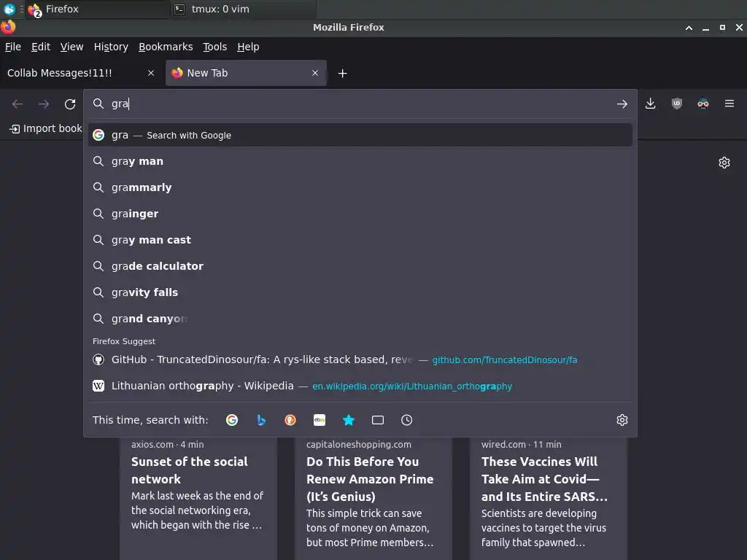Search this time with Google icon
The width and height of the screenshot is (747, 560).
[x=232, y=420]
